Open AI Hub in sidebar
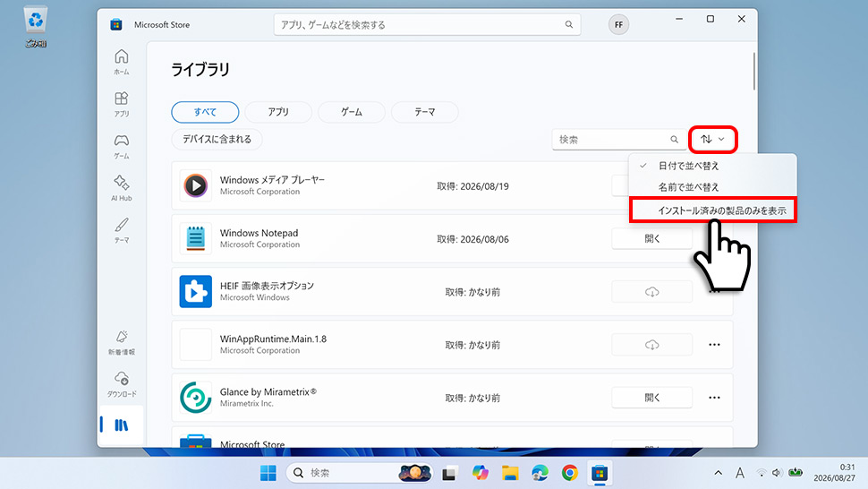 point(121,188)
